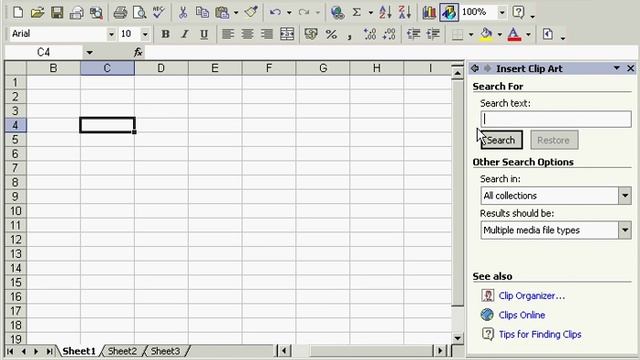
Task: Toggle the Drawing toolbar button
Action: 449,13
